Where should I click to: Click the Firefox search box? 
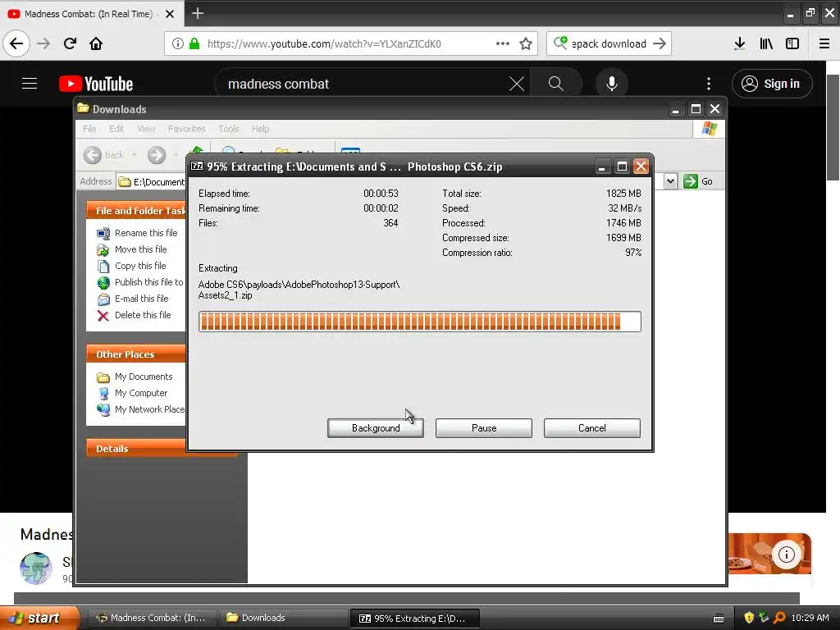click(x=609, y=43)
